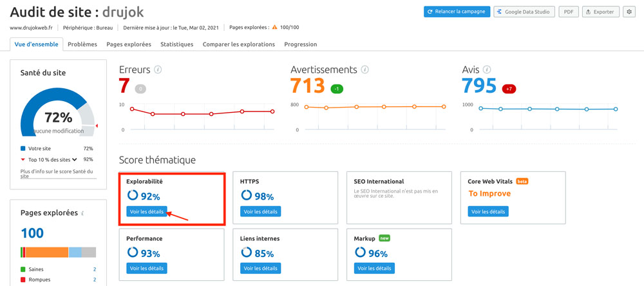Click the Saines count 2
644x286 pixels.
95,269
